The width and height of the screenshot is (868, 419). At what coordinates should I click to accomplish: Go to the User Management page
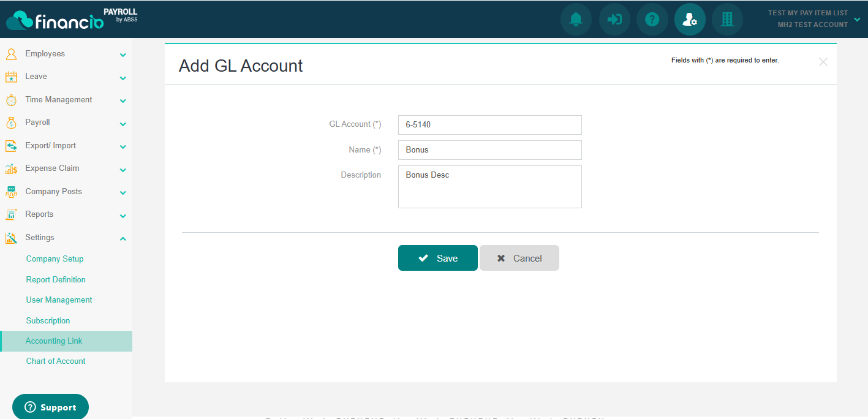[59, 300]
